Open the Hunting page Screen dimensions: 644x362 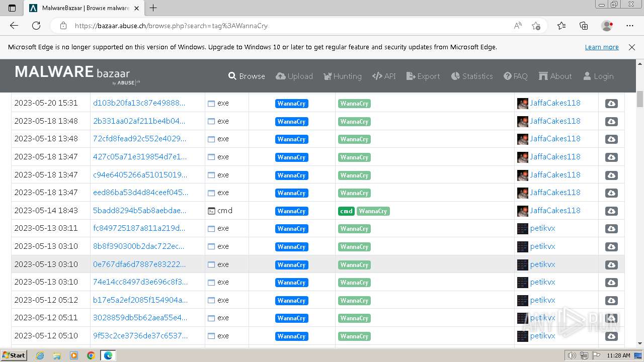(343, 76)
